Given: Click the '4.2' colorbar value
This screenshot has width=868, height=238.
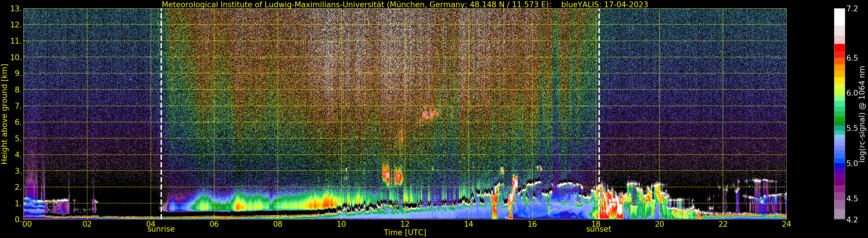Looking at the screenshot, I should pos(852,220).
